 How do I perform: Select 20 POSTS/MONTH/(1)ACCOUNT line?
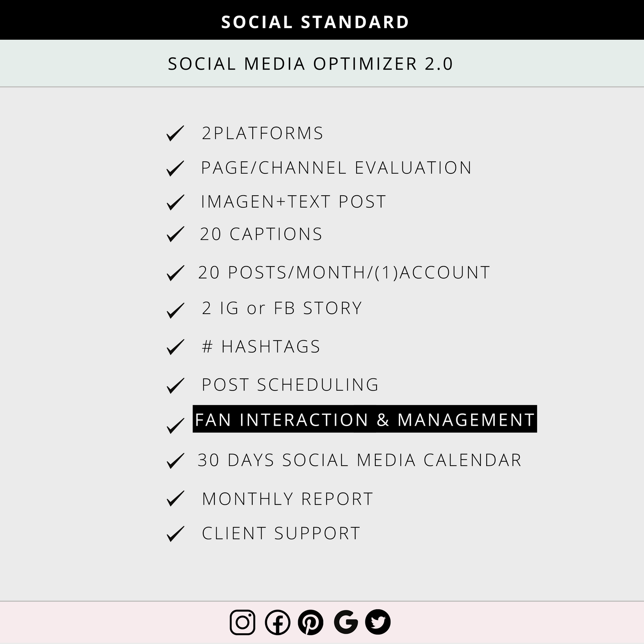[x=344, y=272]
